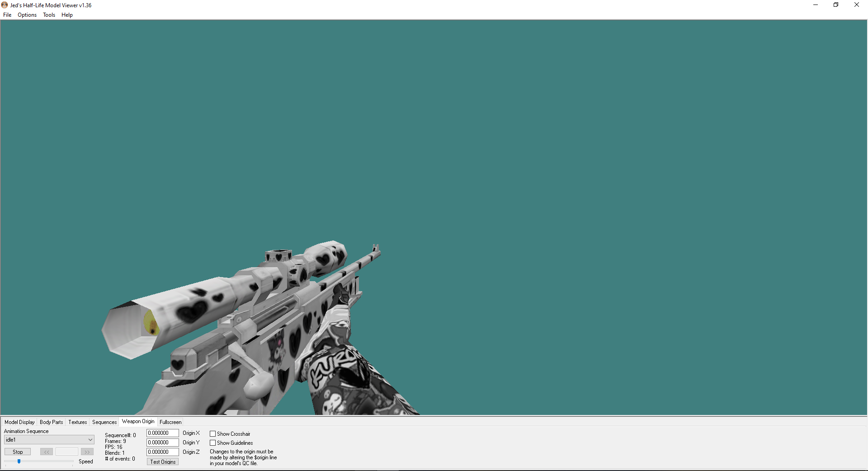Open the Tools menu

point(49,15)
